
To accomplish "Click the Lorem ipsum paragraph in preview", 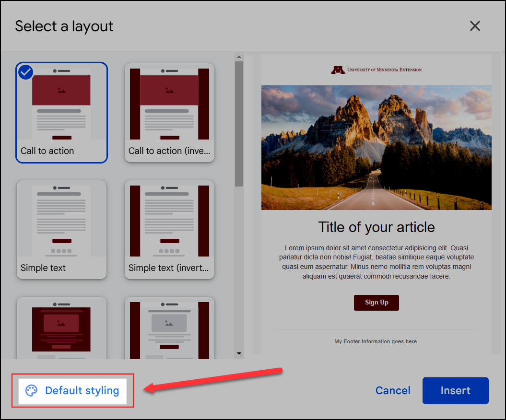I will click(377, 262).
